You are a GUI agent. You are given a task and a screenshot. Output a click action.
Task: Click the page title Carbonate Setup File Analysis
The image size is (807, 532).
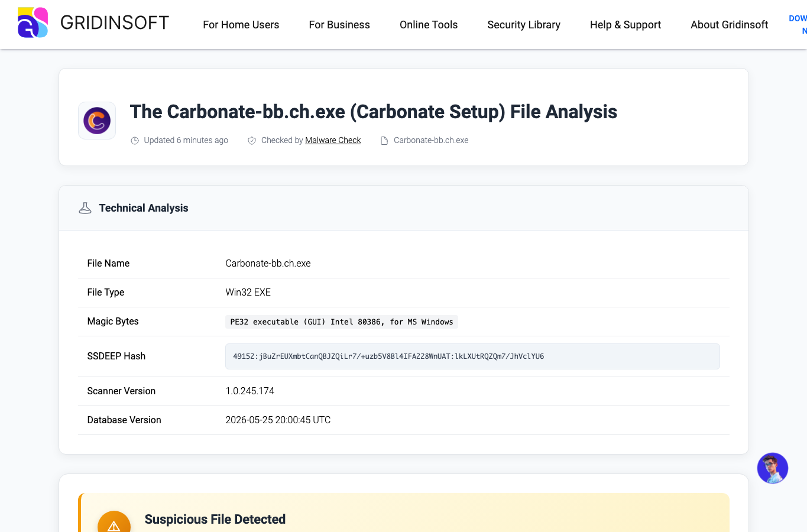374,112
